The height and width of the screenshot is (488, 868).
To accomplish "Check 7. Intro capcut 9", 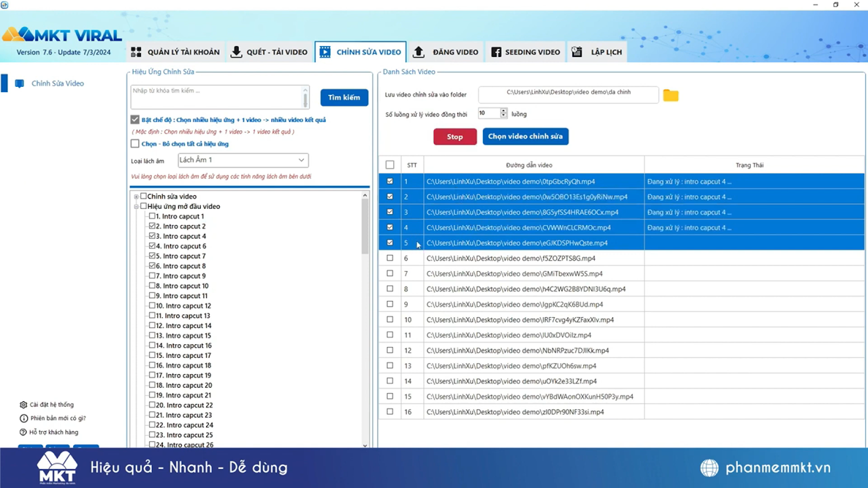I will [x=152, y=275].
